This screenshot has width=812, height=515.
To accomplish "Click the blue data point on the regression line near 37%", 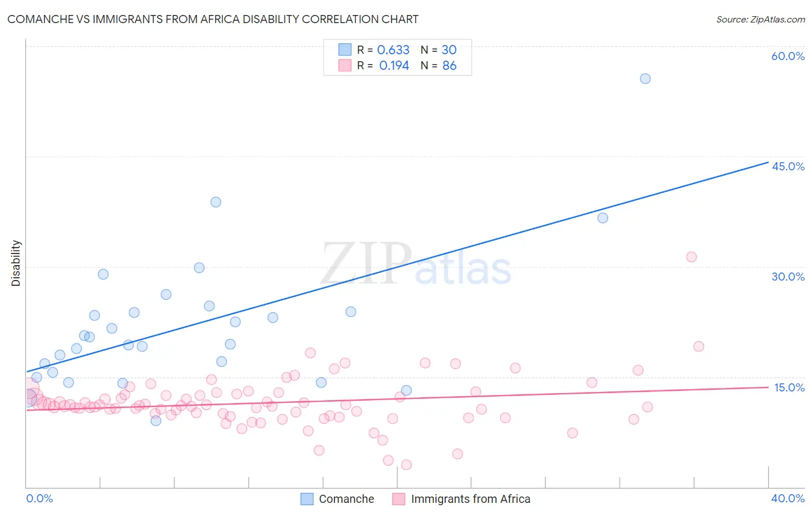I will [x=602, y=218].
